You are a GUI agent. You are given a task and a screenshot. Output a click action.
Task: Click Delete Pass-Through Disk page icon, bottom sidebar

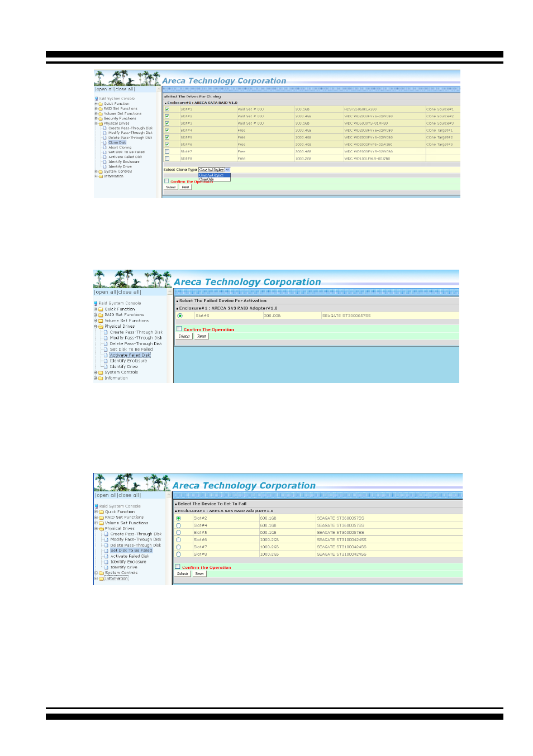[x=107, y=545]
